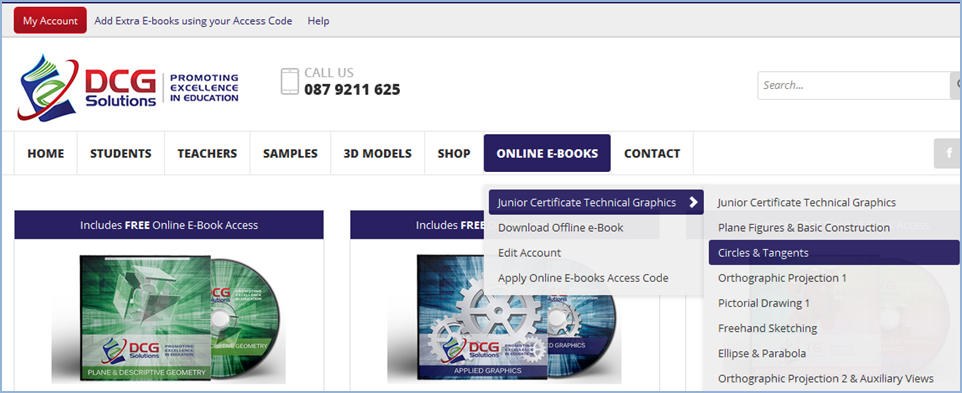Select Junior Certificate Technical Graphics in the e-books dropdown
962x393 pixels.
pos(596,202)
